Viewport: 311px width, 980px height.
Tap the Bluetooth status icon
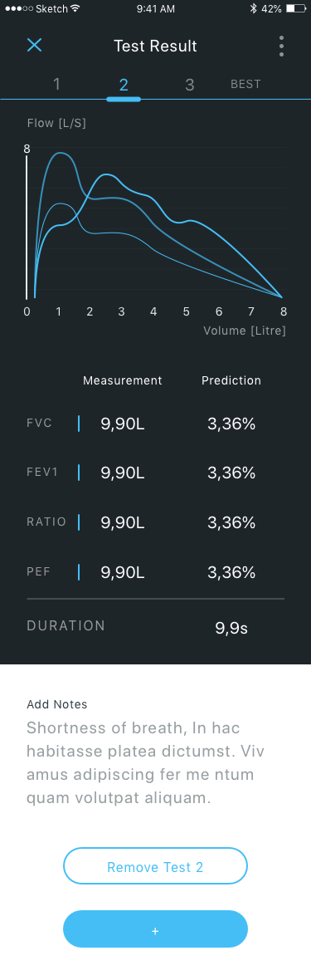point(253,9)
